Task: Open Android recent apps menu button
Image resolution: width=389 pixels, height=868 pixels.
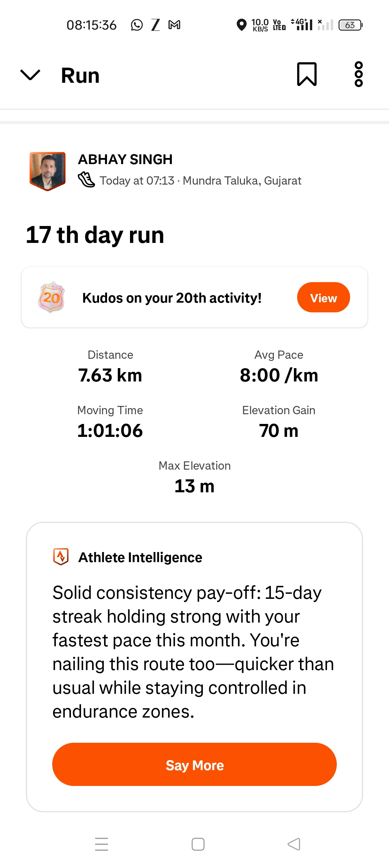Action: [102, 844]
